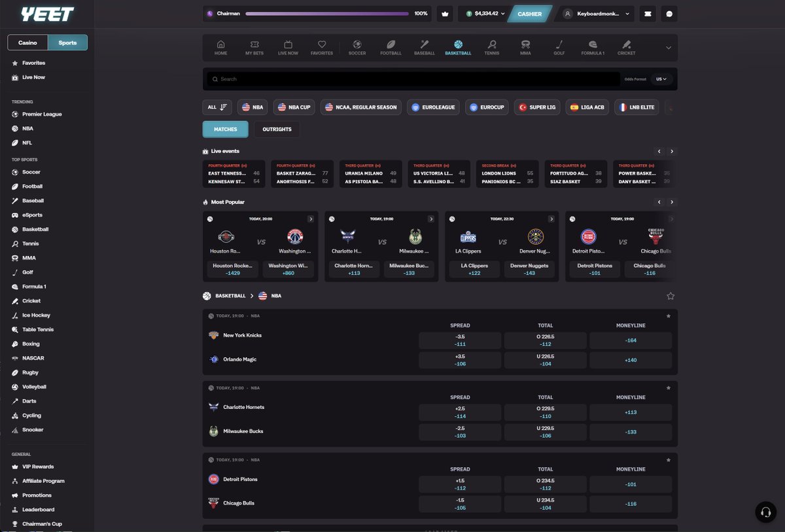
Task: Bet New York Knicks moneyline -164
Action: click(x=631, y=340)
